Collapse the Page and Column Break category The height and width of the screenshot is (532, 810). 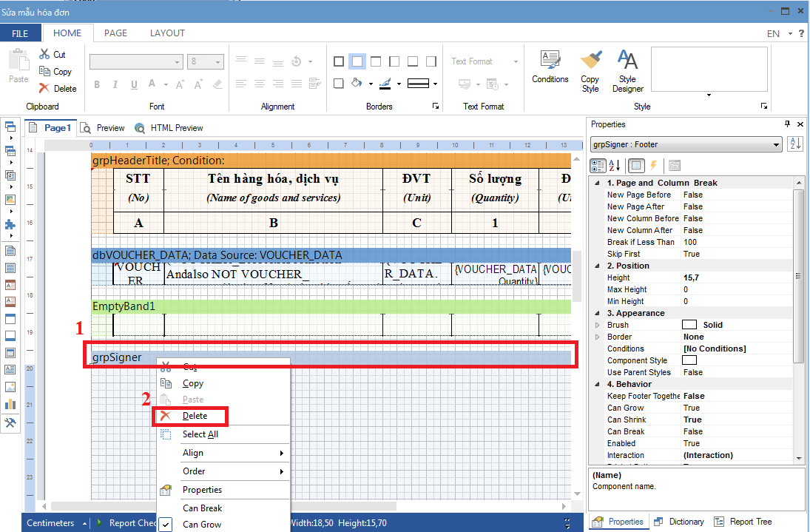pos(597,183)
